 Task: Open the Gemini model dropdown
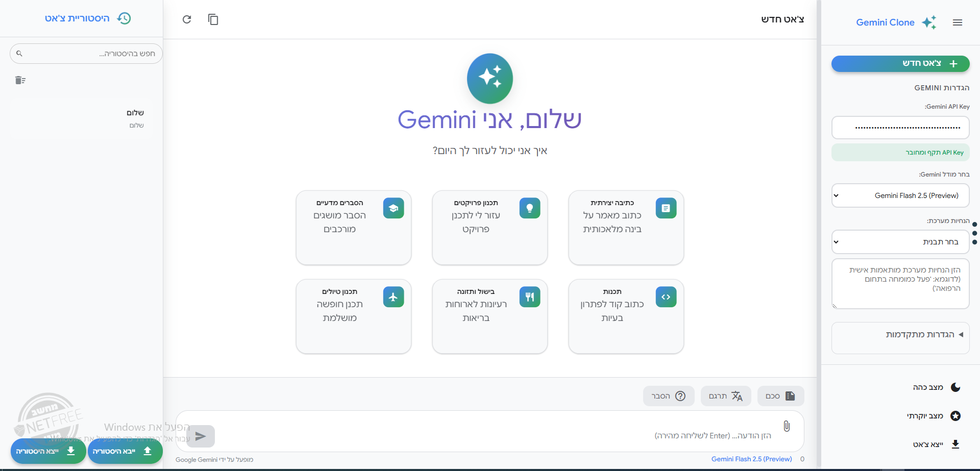coord(900,195)
